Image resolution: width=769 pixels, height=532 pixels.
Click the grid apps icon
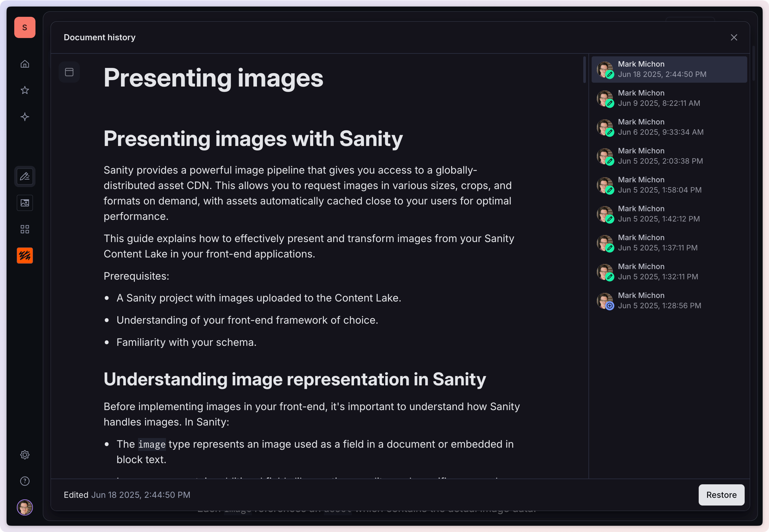coord(25,229)
